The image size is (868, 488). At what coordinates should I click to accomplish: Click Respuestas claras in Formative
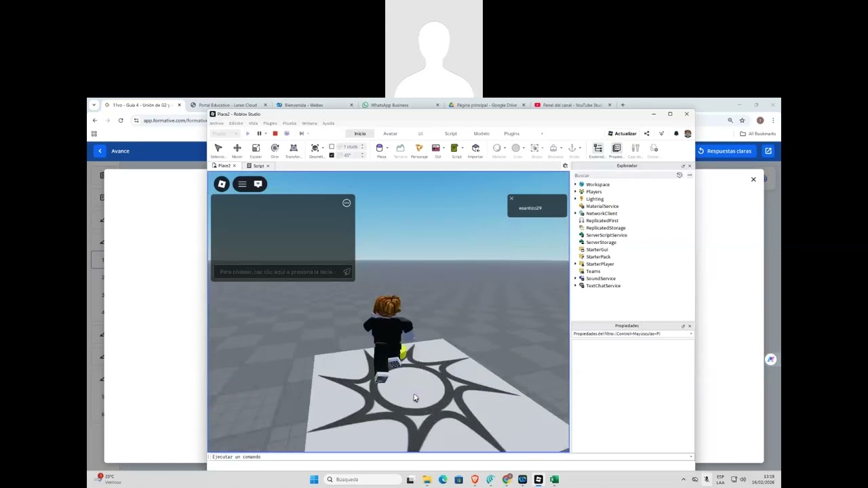(725, 151)
